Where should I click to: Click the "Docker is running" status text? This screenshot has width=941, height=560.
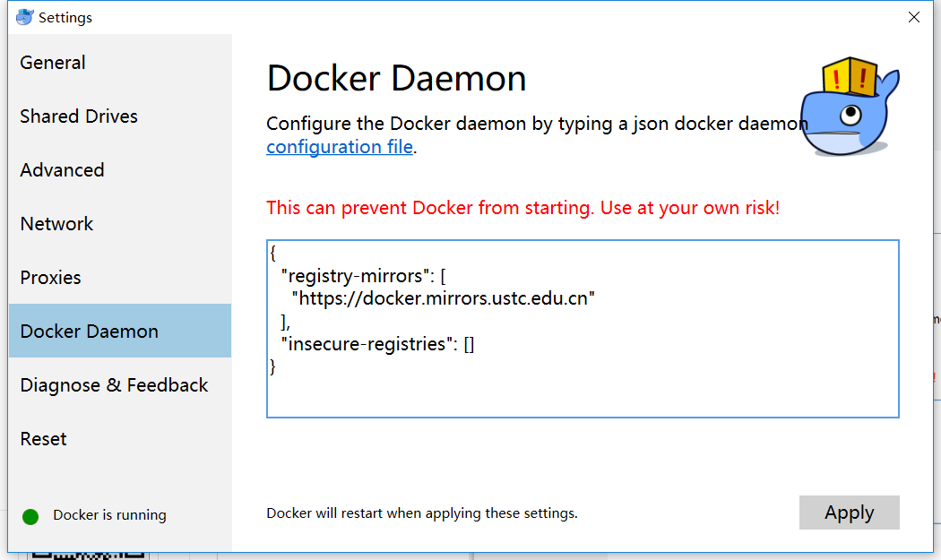click(110, 515)
